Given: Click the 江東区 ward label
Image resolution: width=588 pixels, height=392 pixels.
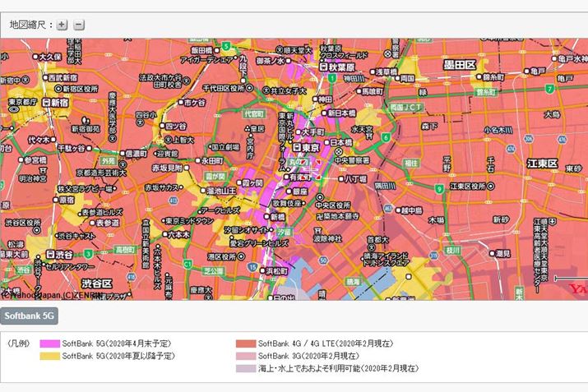Looking at the screenshot, I should 542,164.
